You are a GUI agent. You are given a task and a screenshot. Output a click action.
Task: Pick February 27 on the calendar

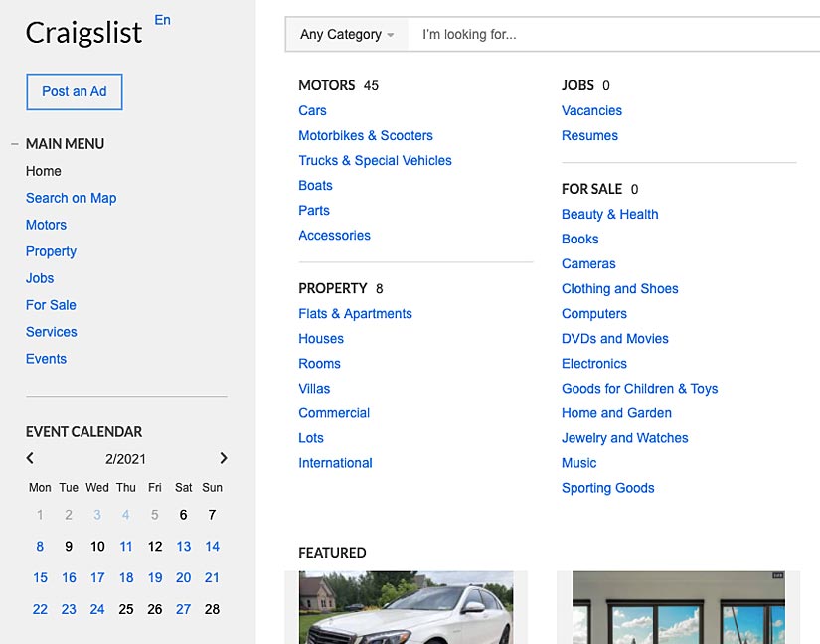pos(184,609)
